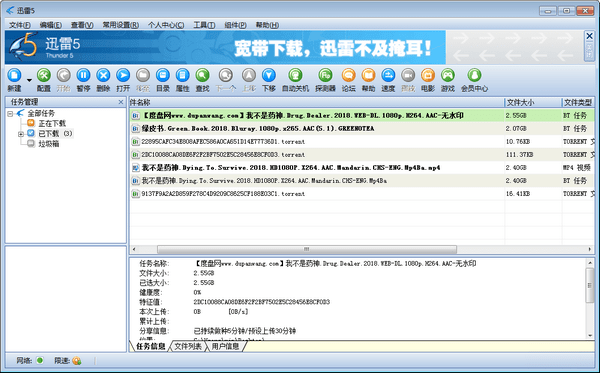
Task: Select the 垃圾箱 tree item
Action: tap(49, 144)
